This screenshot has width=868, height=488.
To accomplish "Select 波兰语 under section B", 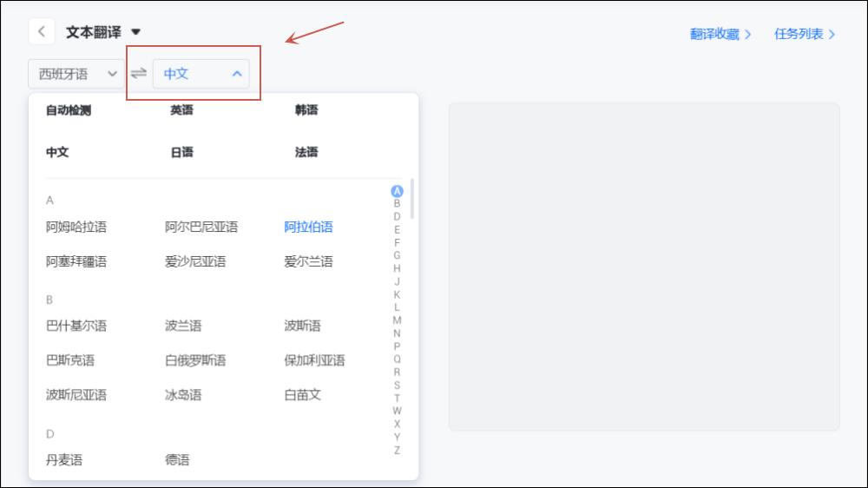I will pos(183,326).
